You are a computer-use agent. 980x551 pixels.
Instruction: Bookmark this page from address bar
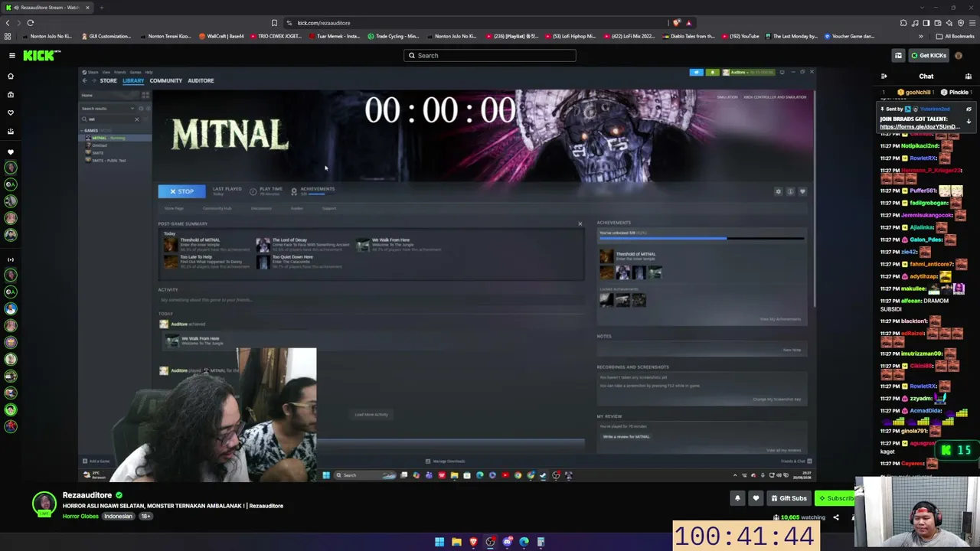pos(274,23)
